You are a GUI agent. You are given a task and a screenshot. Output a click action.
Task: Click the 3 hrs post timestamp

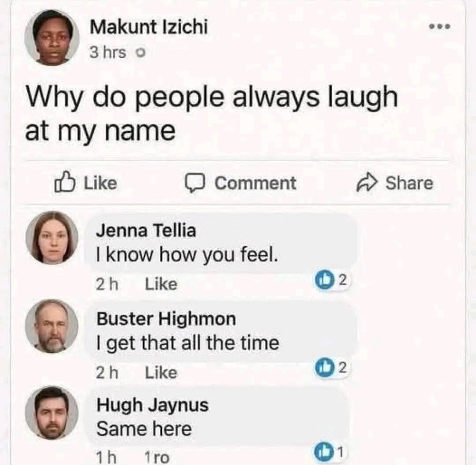(108, 53)
